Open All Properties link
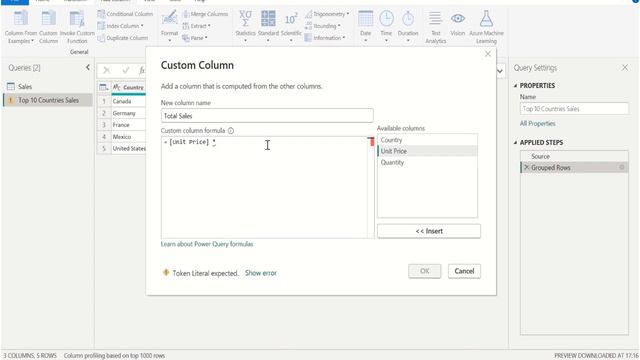The height and width of the screenshot is (360, 640). pyautogui.click(x=538, y=124)
